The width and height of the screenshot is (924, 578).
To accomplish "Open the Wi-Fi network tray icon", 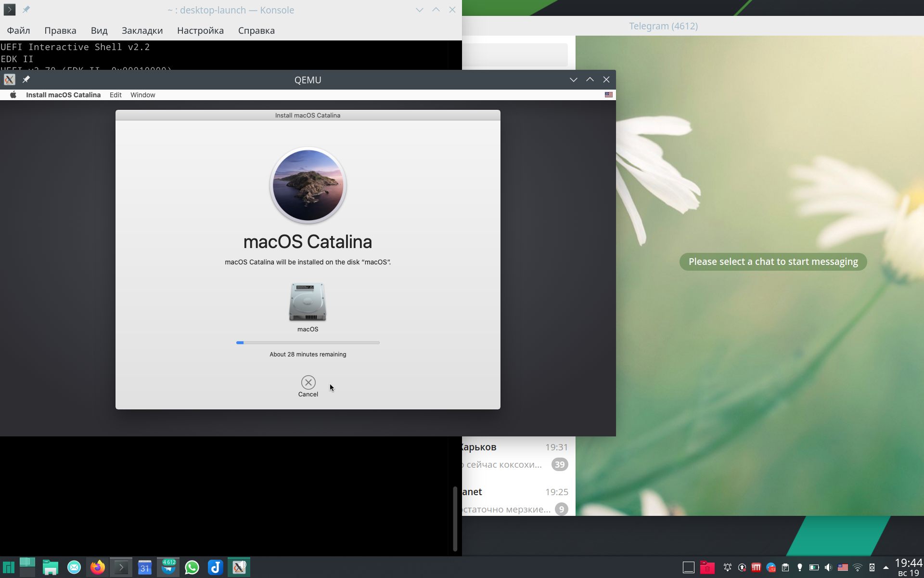I will (x=857, y=567).
